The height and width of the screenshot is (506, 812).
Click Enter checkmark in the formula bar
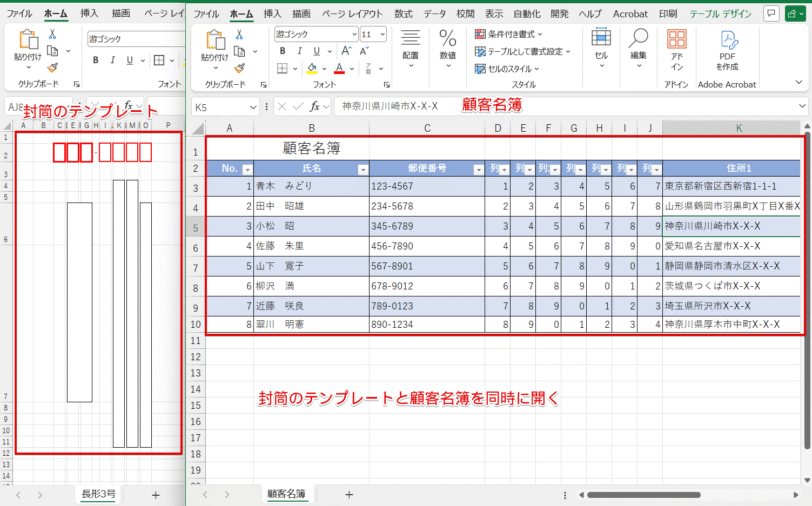[298, 106]
